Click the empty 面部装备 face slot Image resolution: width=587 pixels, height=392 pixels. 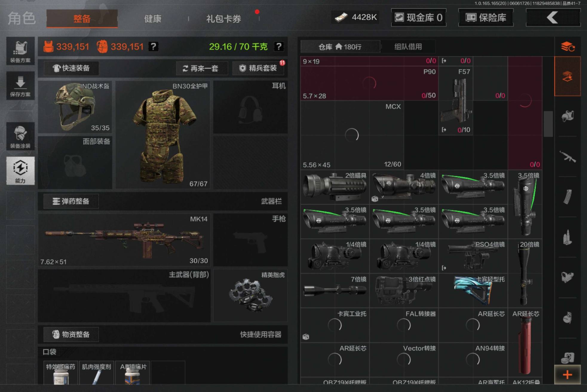pos(75,163)
